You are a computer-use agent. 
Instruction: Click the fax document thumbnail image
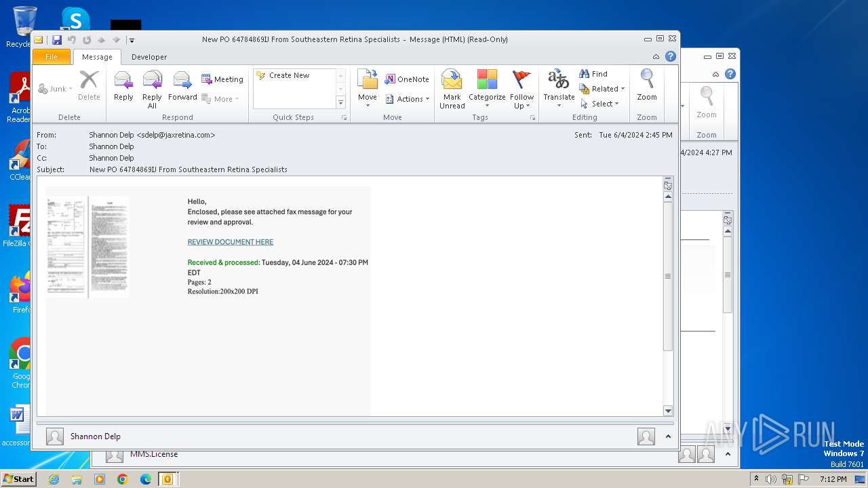(x=87, y=247)
